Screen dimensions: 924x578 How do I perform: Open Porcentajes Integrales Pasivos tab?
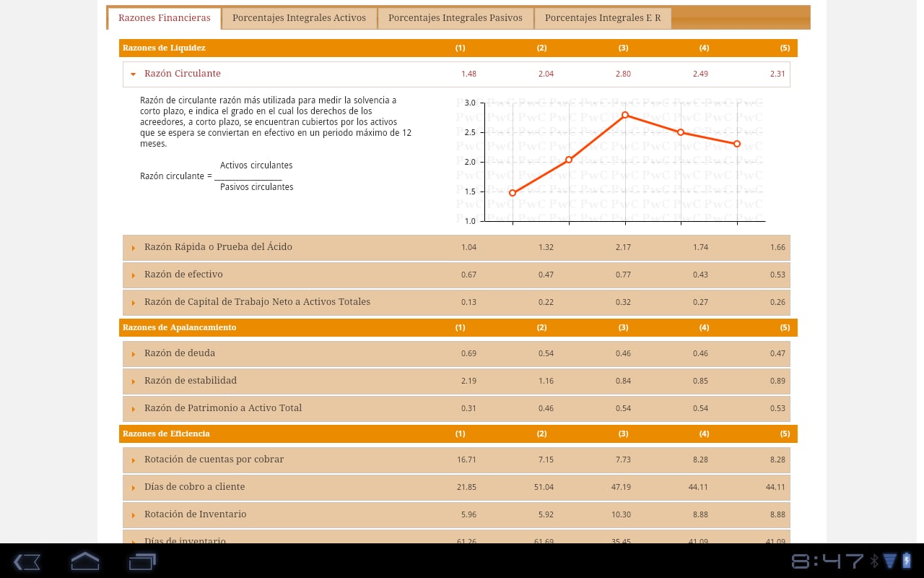[x=456, y=18]
